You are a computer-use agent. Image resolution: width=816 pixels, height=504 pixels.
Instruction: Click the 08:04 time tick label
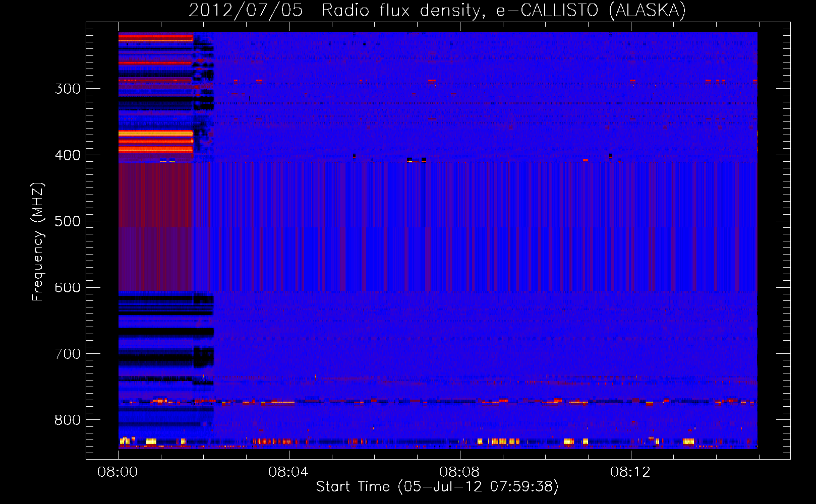click(288, 472)
